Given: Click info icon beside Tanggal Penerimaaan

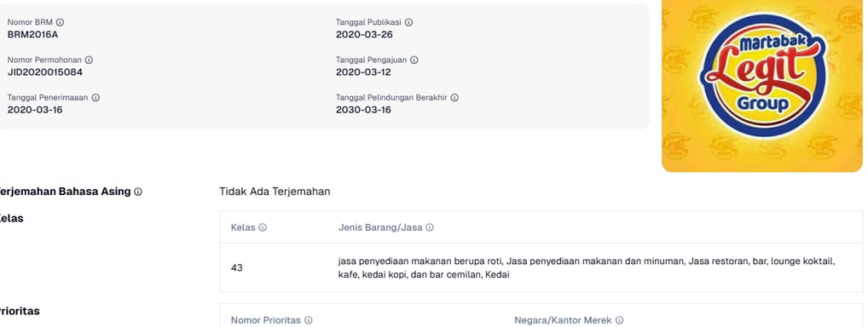Looking at the screenshot, I should click(95, 98).
